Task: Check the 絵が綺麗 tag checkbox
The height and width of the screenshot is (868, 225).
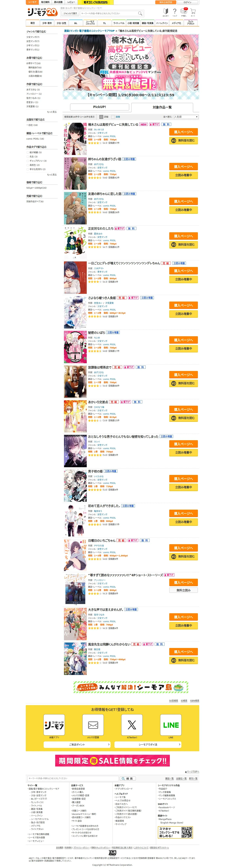Action: coord(28,152)
